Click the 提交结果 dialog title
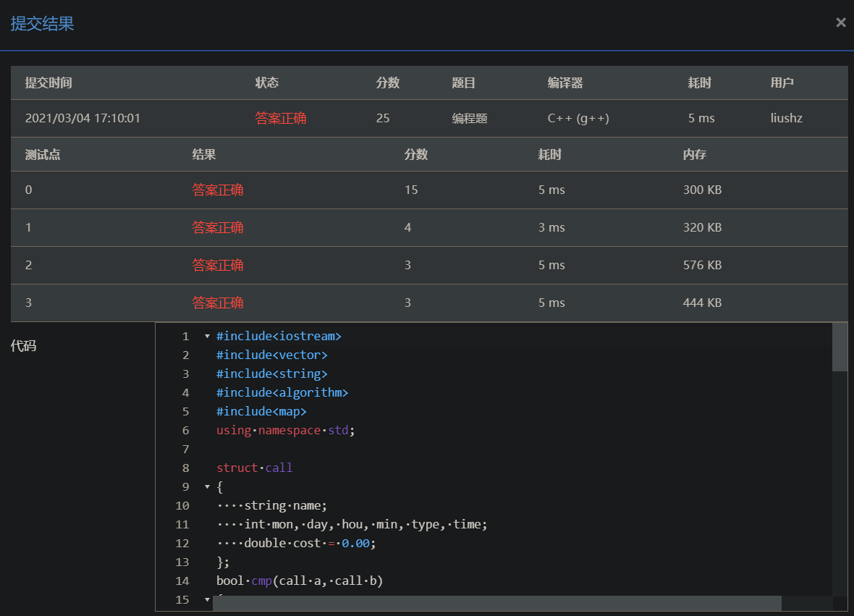This screenshot has height=616, width=854. [42, 24]
